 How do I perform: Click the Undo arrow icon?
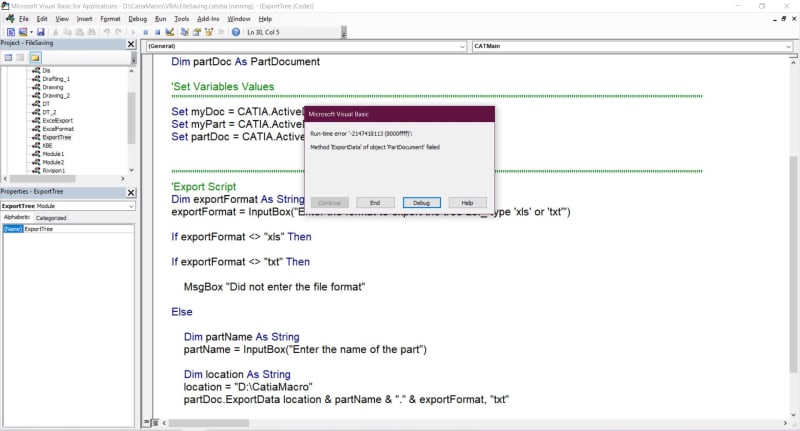[x=107, y=32]
